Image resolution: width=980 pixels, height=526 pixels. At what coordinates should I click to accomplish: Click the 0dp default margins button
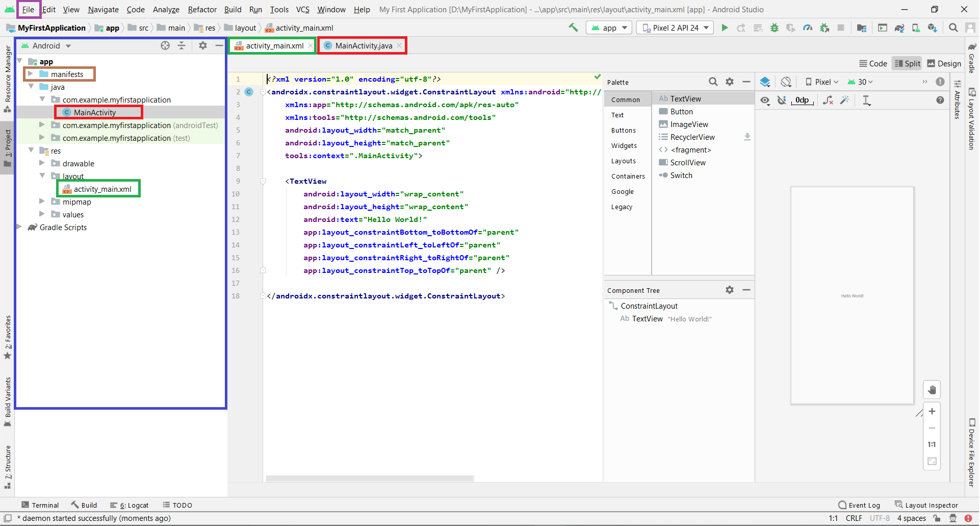click(x=802, y=101)
